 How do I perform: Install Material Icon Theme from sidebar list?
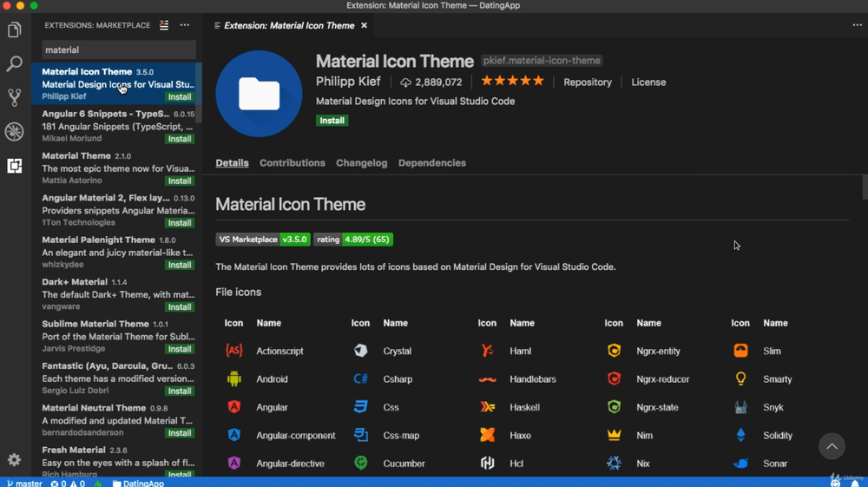pyautogui.click(x=180, y=97)
